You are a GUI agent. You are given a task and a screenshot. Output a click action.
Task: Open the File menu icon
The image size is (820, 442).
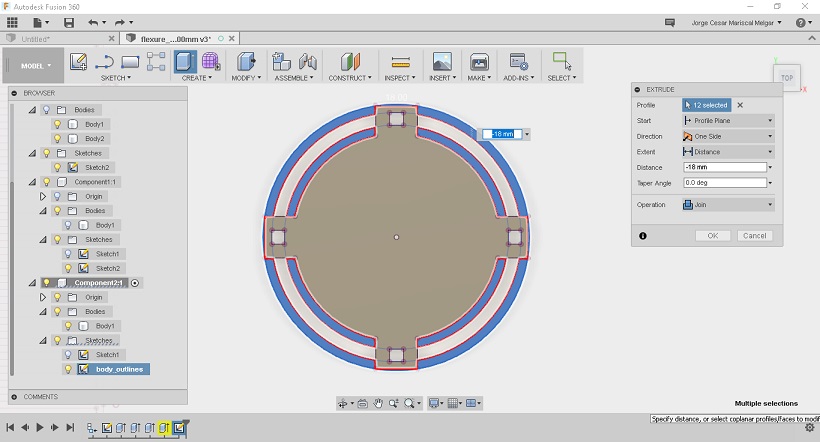coord(40,22)
